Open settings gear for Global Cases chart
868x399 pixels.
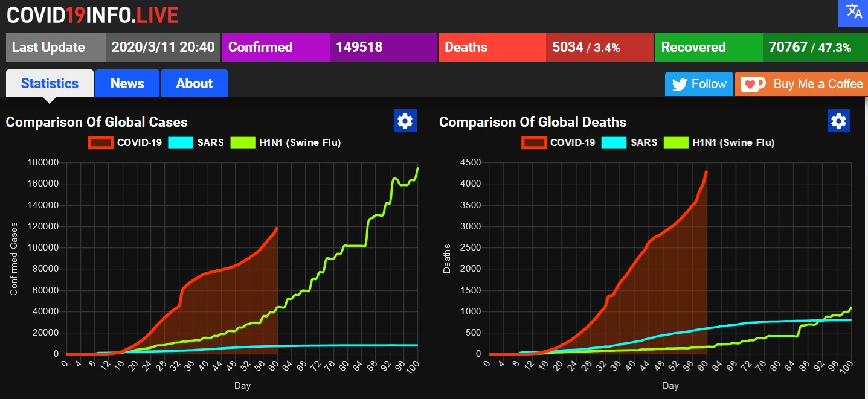click(405, 121)
